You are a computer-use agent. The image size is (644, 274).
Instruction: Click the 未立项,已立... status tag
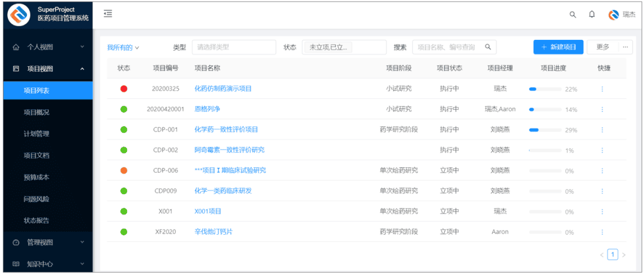click(328, 48)
